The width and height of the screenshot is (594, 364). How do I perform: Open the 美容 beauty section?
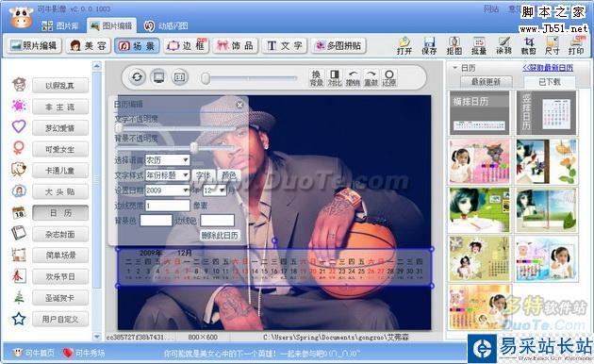(x=88, y=46)
